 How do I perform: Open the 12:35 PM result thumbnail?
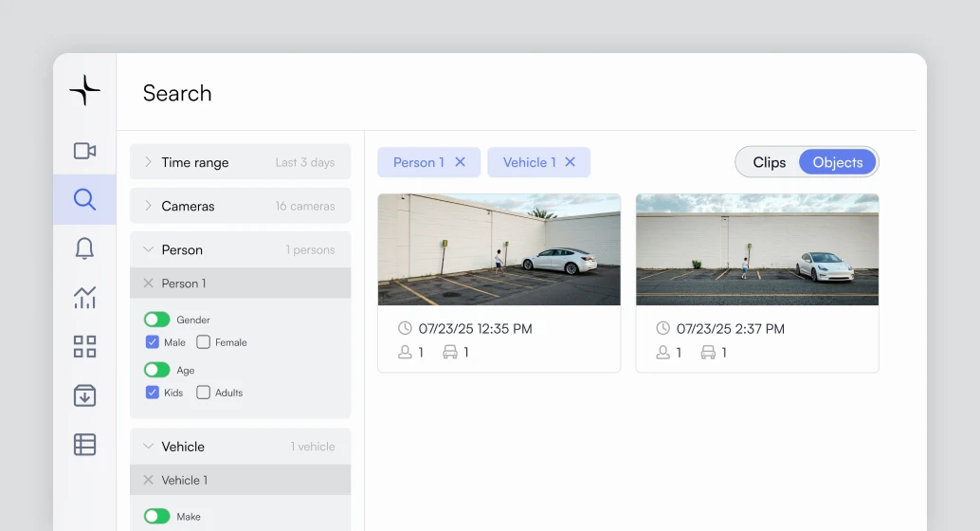[x=499, y=249]
